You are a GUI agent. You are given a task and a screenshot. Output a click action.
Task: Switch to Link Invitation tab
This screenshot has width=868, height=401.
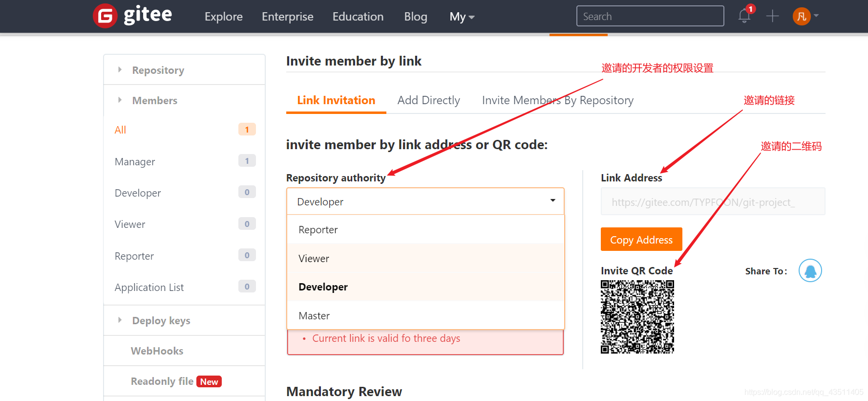coord(336,100)
